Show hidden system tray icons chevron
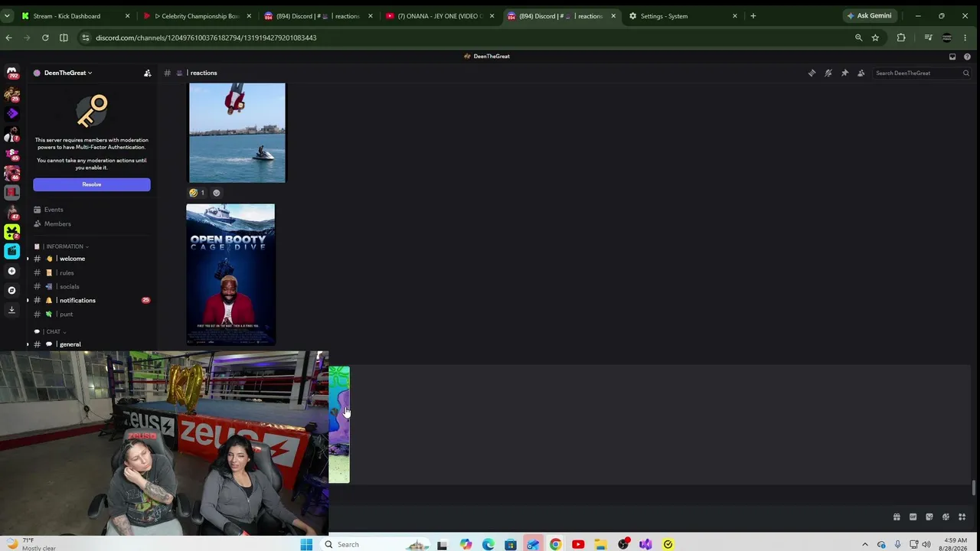Screen dimensions: 980x551 coord(865,545)
